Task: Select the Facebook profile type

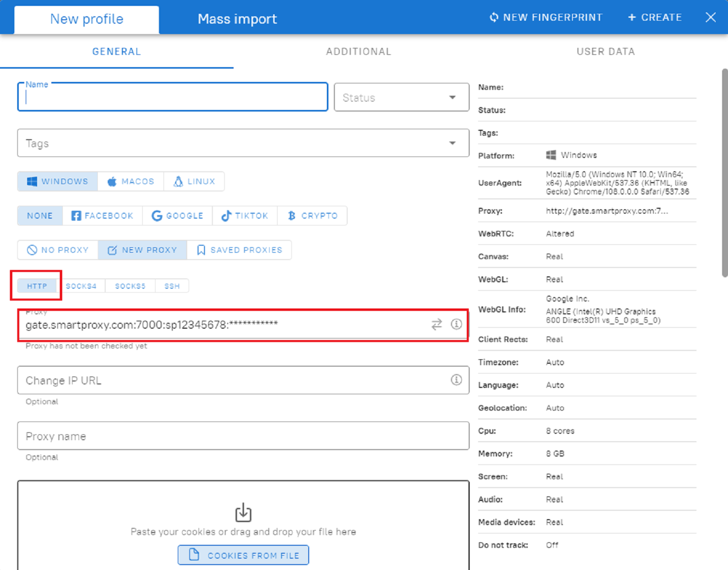Action: coord(102,216)
